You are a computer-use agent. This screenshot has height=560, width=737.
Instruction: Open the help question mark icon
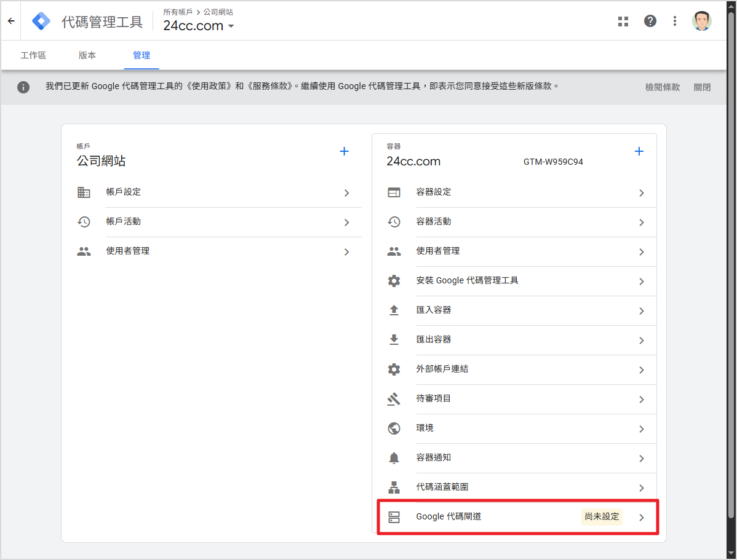point(650,21)
